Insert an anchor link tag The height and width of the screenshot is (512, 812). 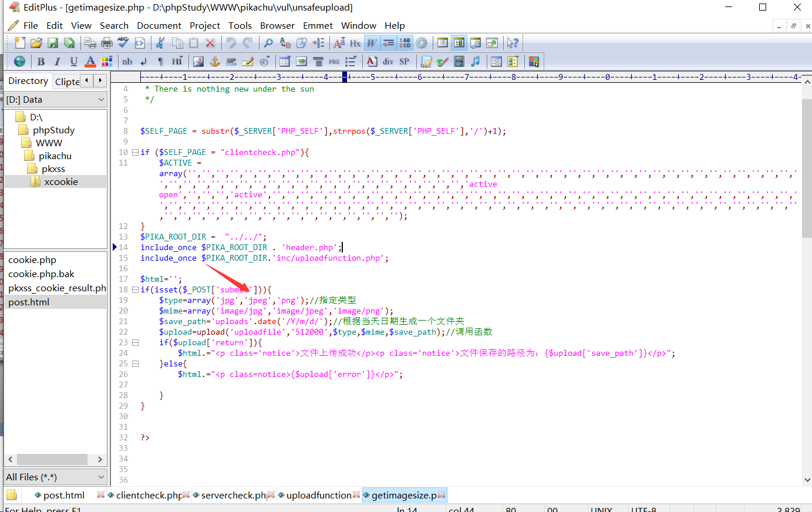(215, 61)
